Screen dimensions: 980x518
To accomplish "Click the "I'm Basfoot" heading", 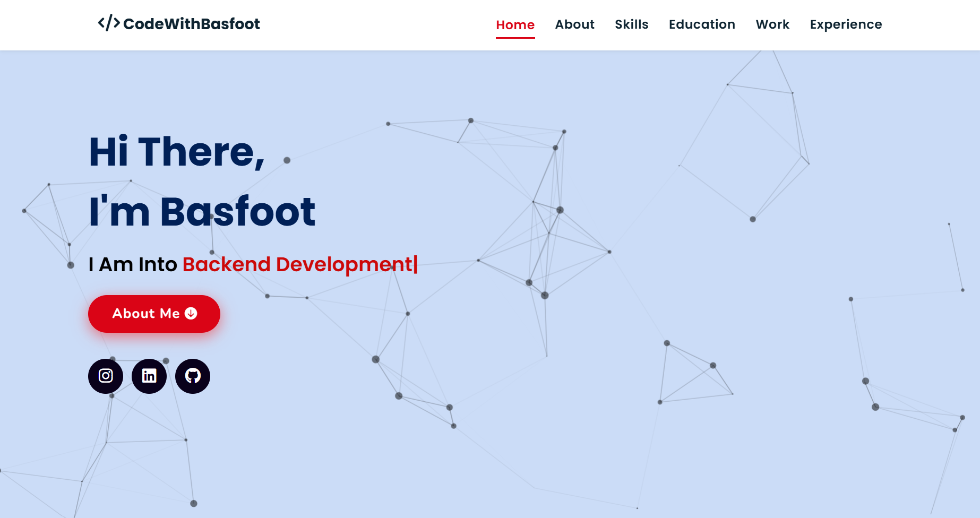I will click(x=202, y=212).
